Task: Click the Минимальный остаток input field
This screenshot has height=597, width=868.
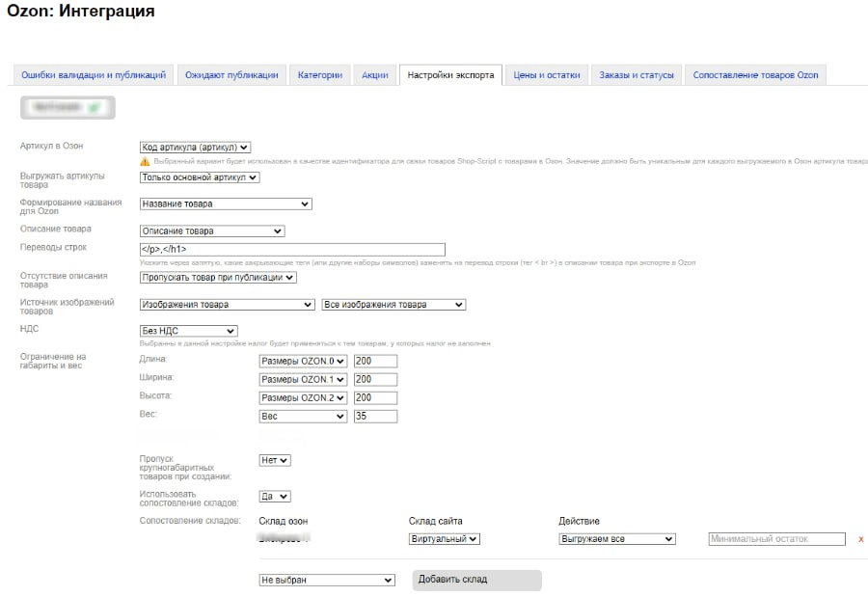Action: [x=776, y=539]
